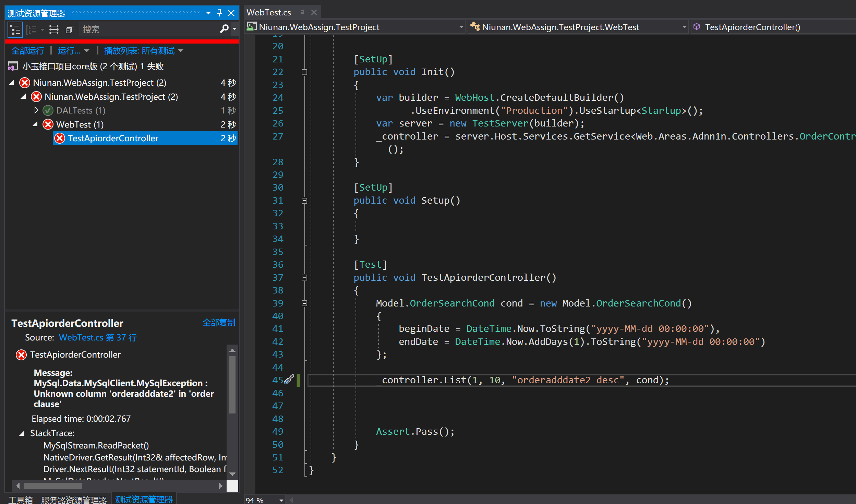Switch to the Server Explorer bottom tab
This screenshot has height=504, width=856.
pyautogui.click(x=74, y=500)
